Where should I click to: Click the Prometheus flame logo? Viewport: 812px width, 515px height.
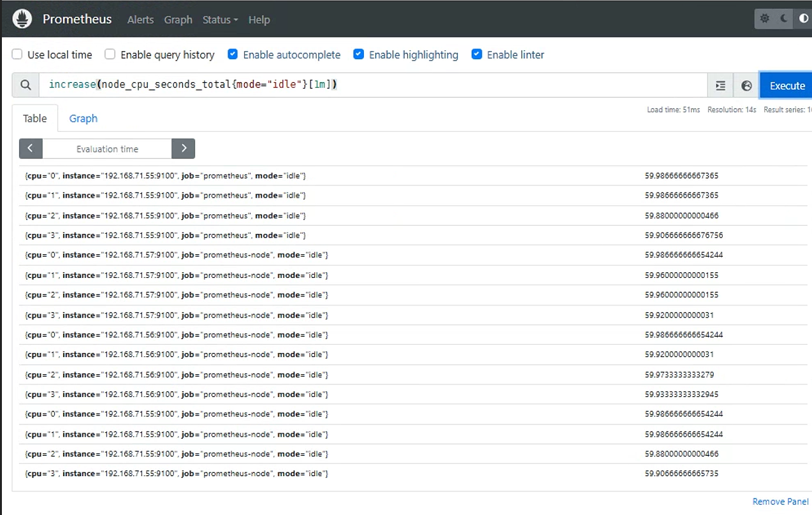click(x=22, y=19)
